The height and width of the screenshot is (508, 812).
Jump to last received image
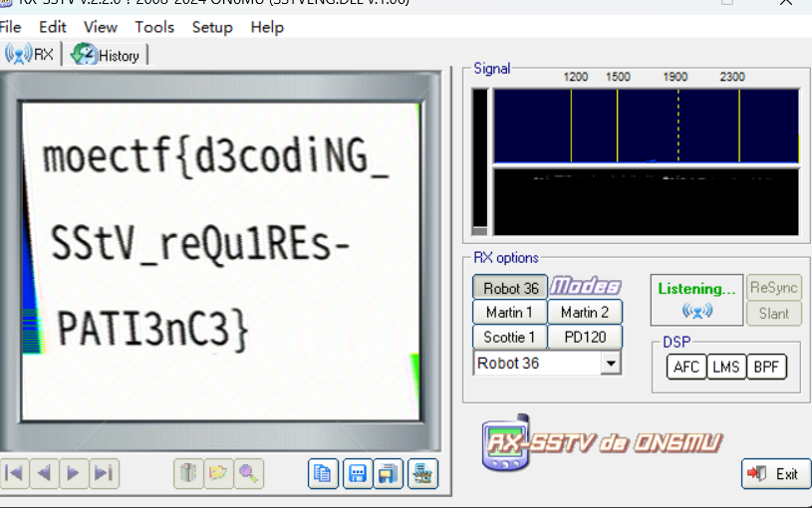point(104,473)
